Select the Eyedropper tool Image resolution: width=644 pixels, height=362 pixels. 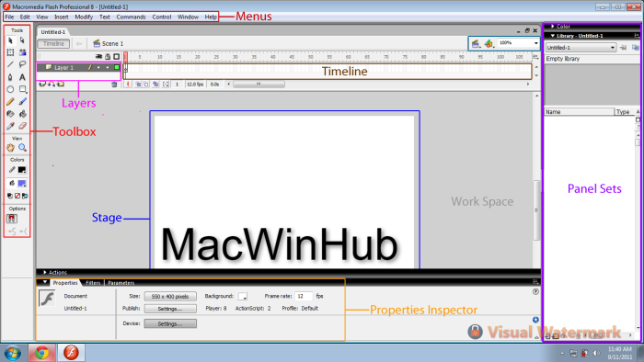[11, 126]
